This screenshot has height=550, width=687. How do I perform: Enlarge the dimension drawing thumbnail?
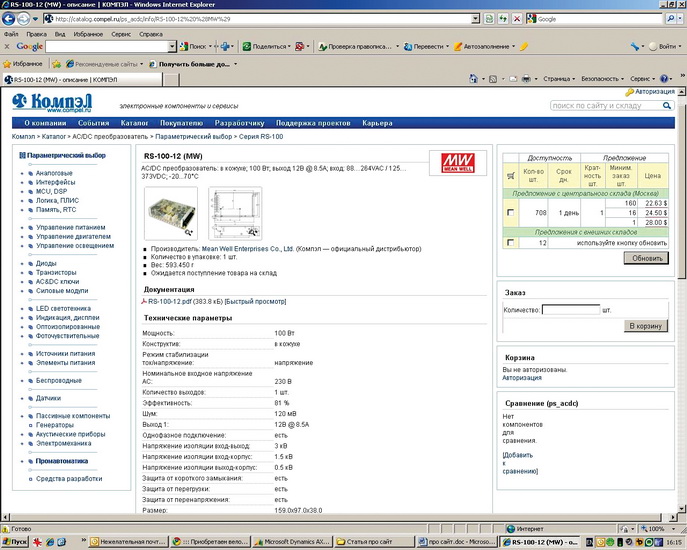[235, 213]
